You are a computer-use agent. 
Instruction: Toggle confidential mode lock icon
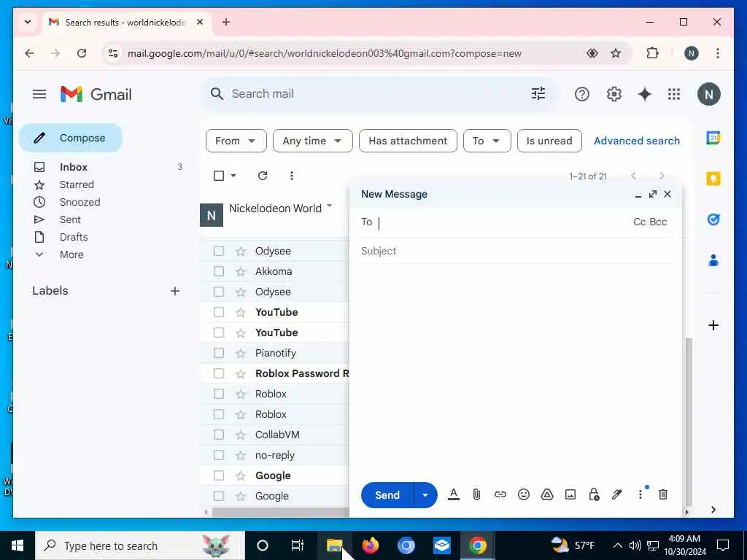(x=594, y=495)
